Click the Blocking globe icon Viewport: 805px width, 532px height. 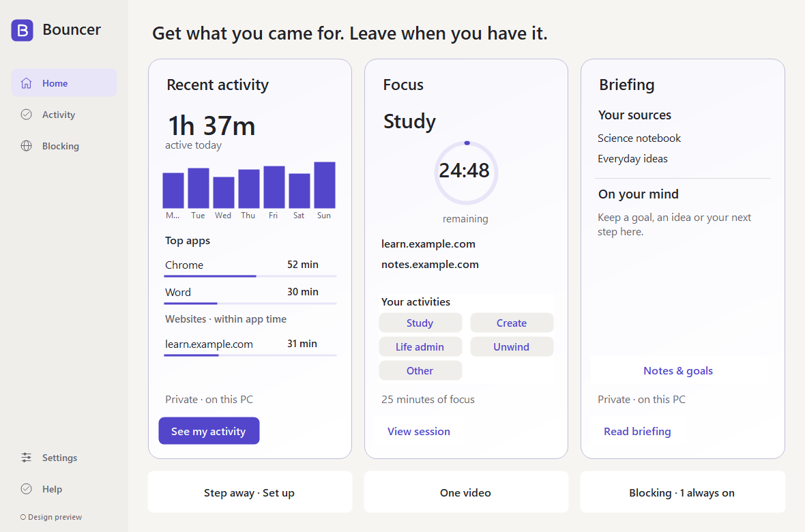pyautogui.click(x=26, y=146)
